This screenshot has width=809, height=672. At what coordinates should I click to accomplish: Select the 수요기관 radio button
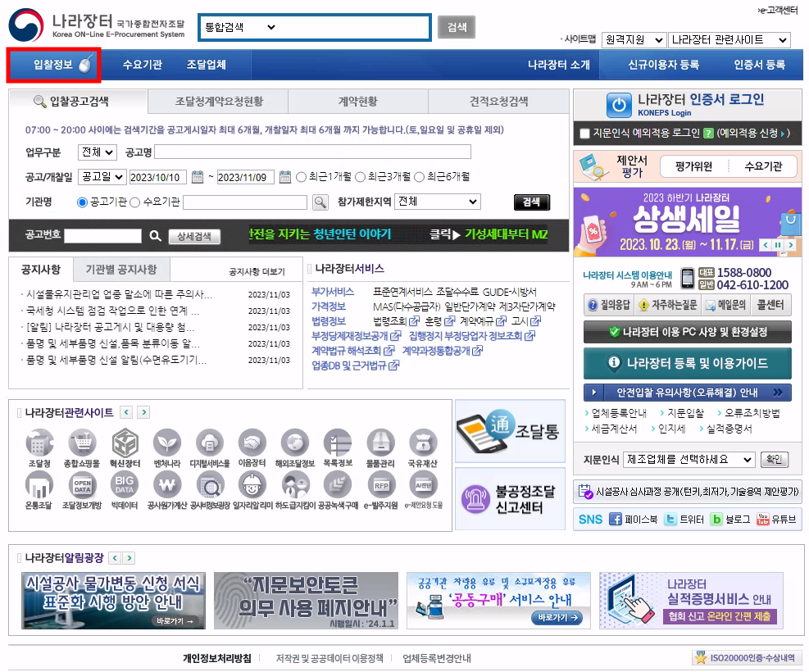135,202
